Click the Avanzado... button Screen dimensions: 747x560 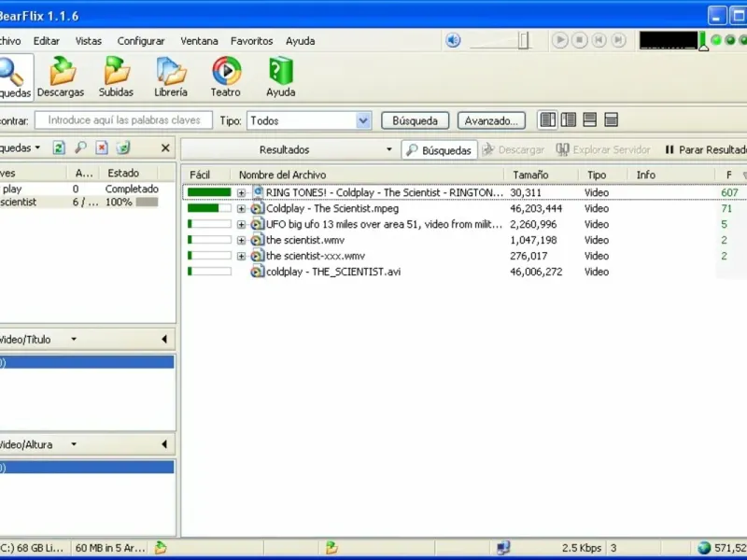pyautogui.click(x=491, y=120)
